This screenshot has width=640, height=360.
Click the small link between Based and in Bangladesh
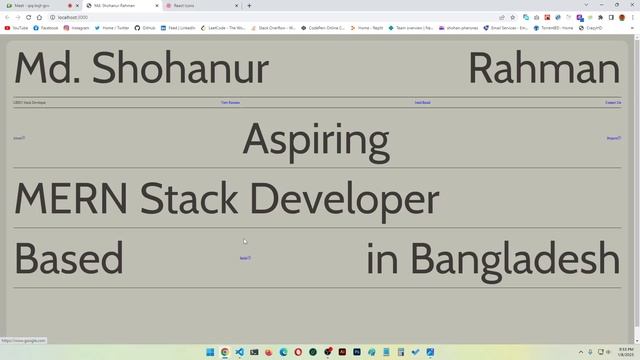tap(245, 258)
